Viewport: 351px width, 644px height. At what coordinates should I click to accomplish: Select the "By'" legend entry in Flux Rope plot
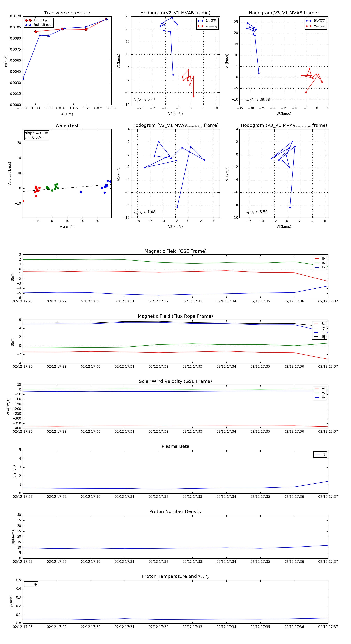320,328
